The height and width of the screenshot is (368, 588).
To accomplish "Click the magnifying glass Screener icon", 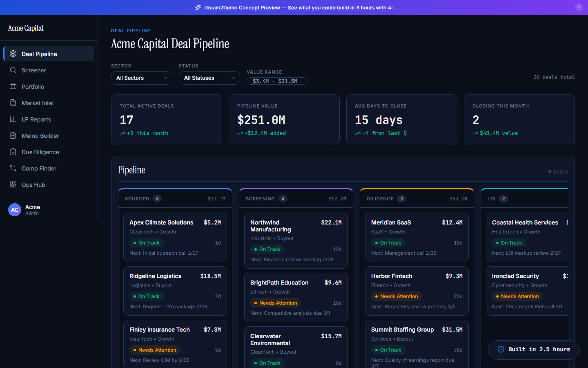I will coord(13,70).
